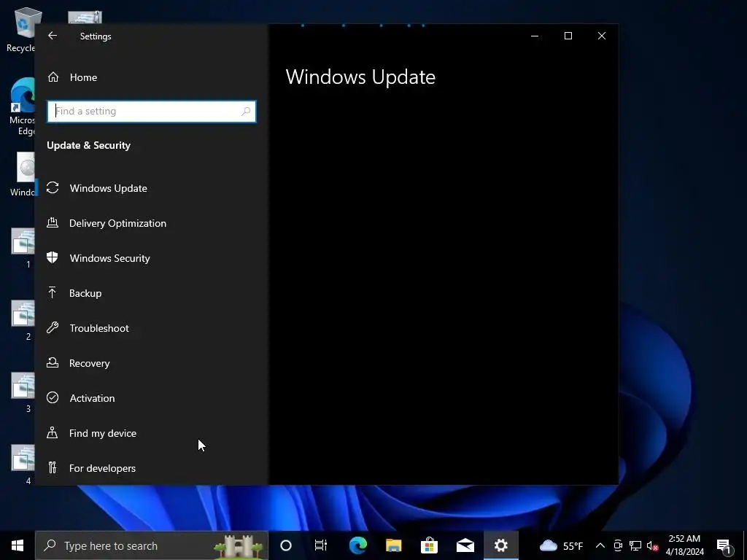Open Task View on the taskbar

pyautogui.click(x=321, y=545)
